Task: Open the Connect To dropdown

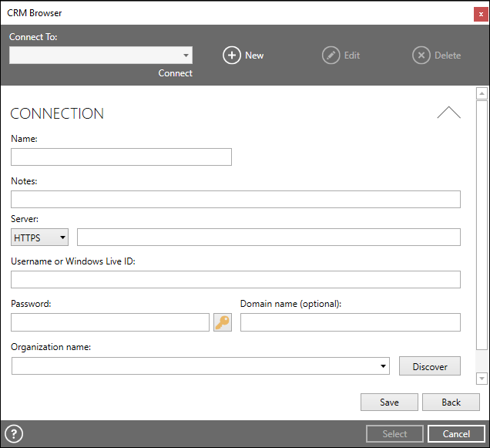Action: (101, 56)
